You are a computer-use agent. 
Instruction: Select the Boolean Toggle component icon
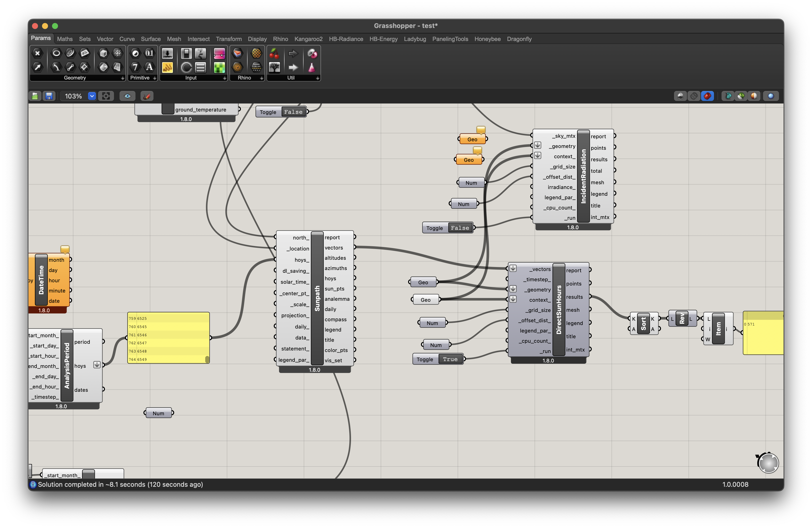pyautogui.click(x=186, y=53)
